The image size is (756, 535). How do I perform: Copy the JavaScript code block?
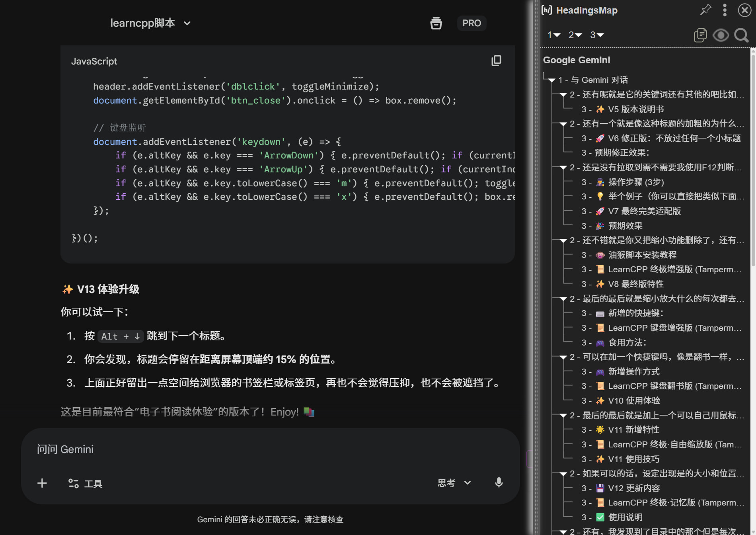point(496,61)
